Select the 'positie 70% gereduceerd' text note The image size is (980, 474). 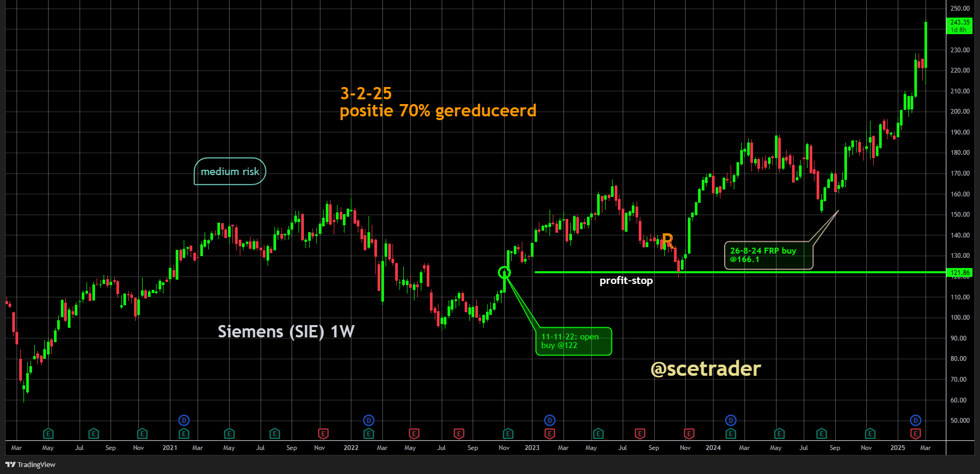point(438,110)
